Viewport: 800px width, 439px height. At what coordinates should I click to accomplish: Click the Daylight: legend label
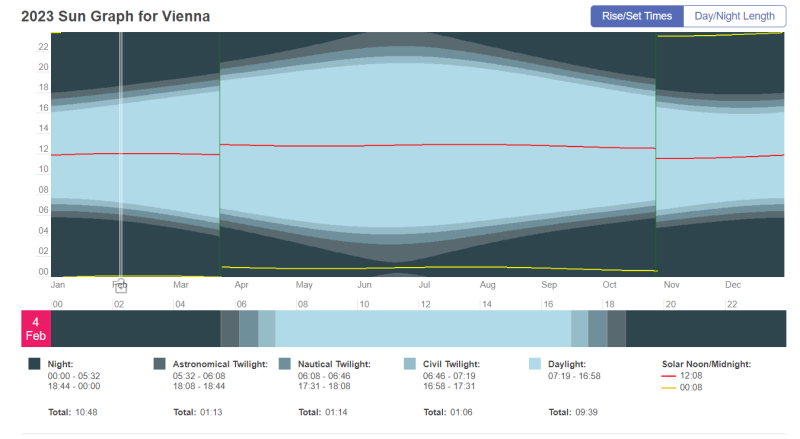click(567, 364)
